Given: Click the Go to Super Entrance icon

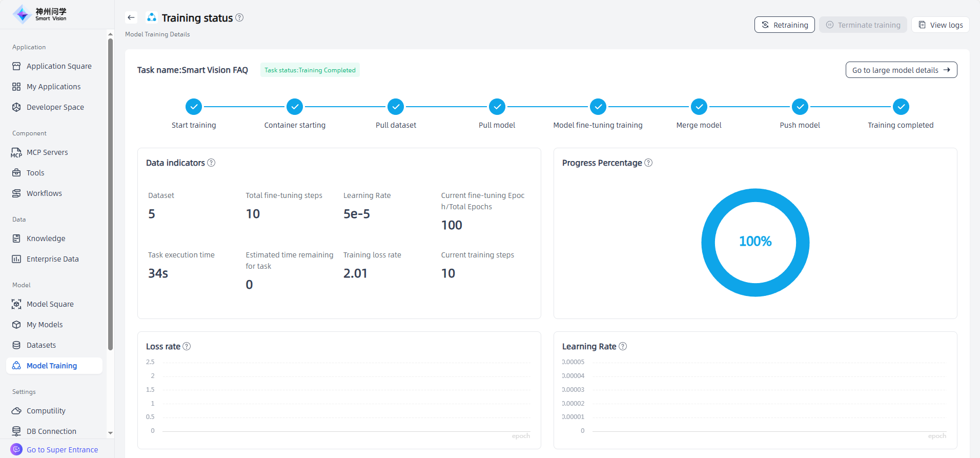Looking at the screenshot, I should [16, 449].
